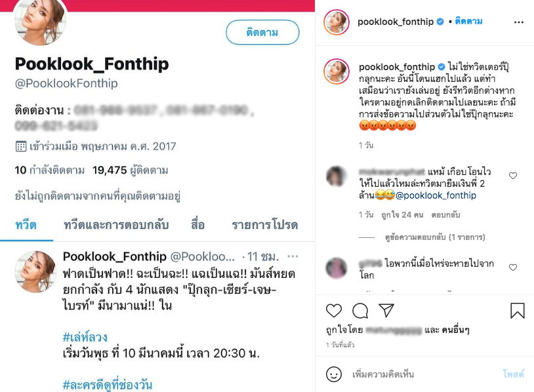This screenshot has height=392, width=534.
Task: Like the second comment with heart
Action: click(x=513, y=267)
